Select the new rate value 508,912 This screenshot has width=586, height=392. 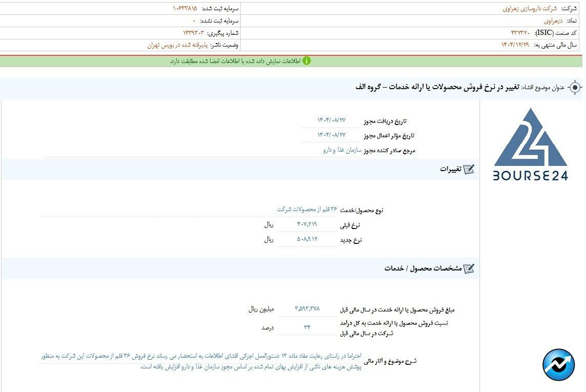(307, 239)
